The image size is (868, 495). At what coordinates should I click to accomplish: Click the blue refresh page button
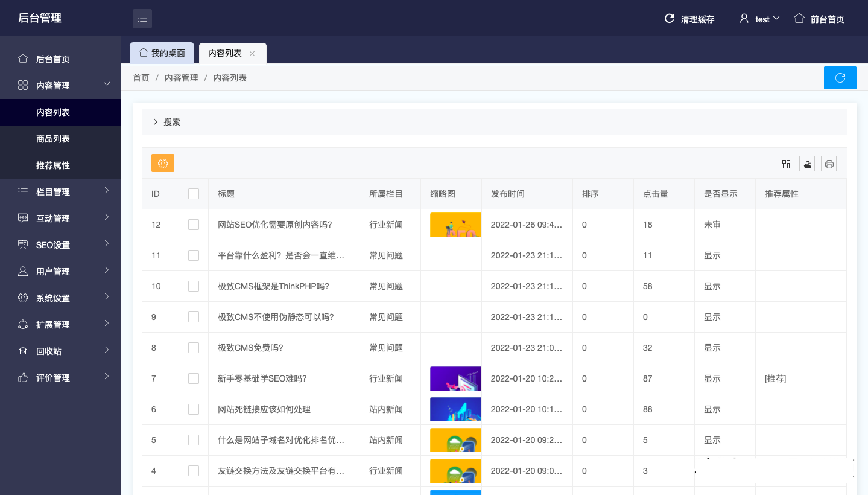(840, 78)
